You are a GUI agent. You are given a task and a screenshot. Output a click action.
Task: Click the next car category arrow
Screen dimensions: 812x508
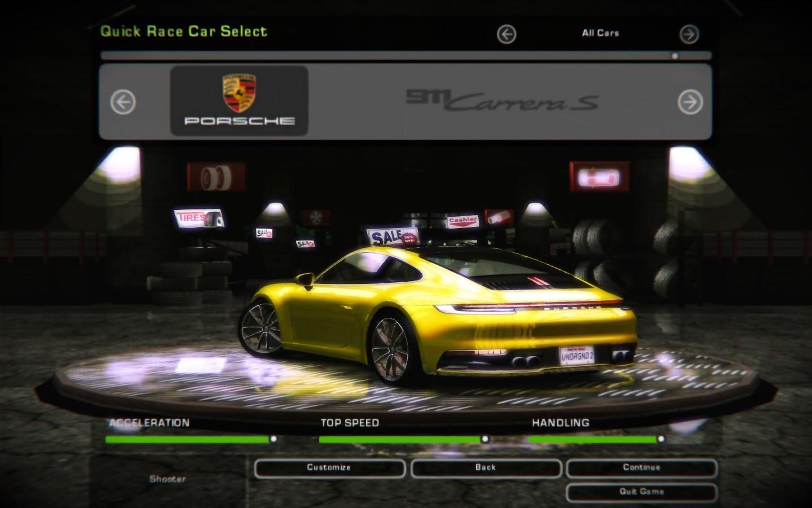pyautogui.click(x=689, y=34)
